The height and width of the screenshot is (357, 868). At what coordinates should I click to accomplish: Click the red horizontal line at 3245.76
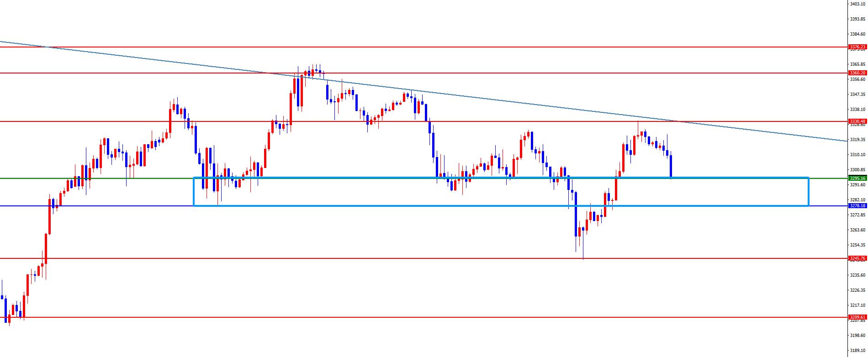365,258
